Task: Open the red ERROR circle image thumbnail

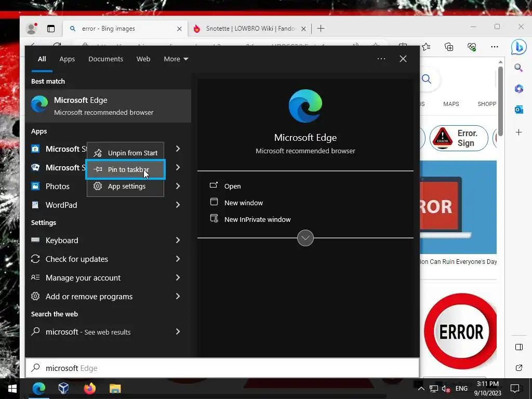Action: pyautogui.click(x=460, y=331)
